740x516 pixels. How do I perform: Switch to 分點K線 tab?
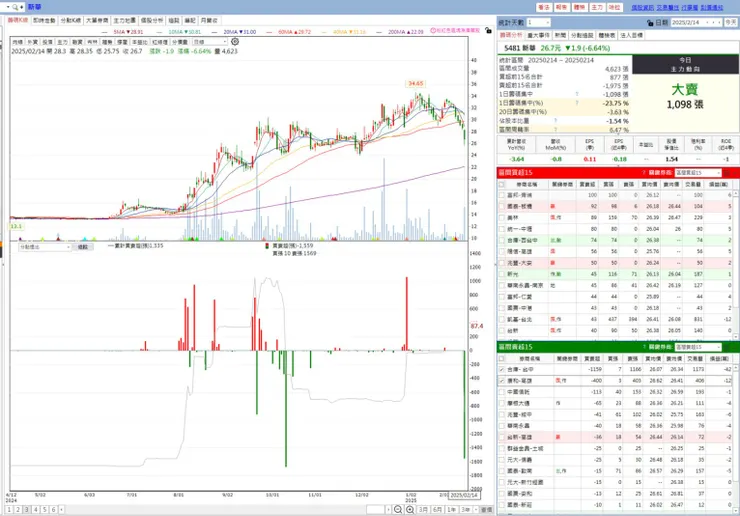(x=71, y=20)
